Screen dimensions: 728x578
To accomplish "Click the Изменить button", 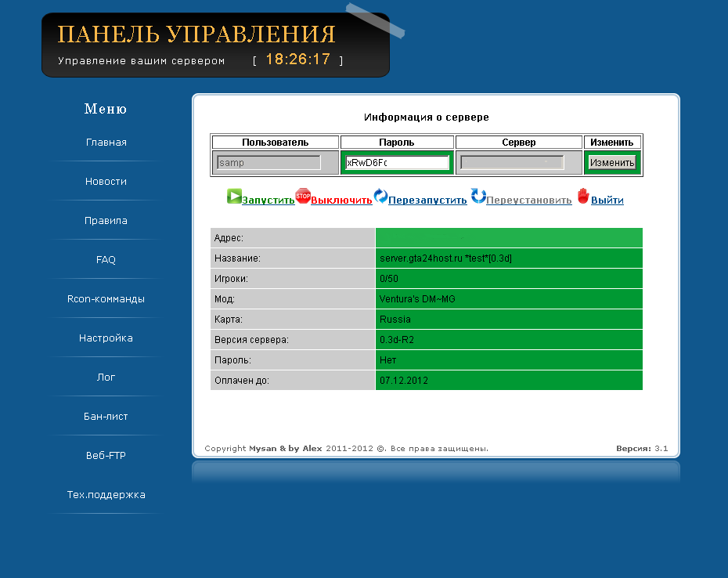I will (x=612, y=163).
